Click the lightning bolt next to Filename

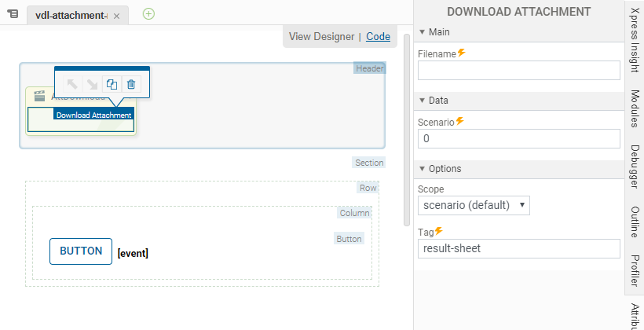(x=461, y=53)
